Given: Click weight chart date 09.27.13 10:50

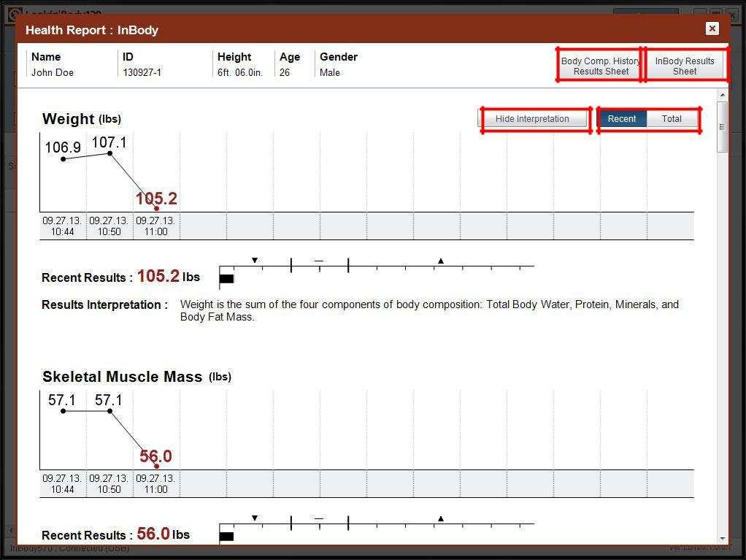Looking at the screenshot, I should coord(109,226).
